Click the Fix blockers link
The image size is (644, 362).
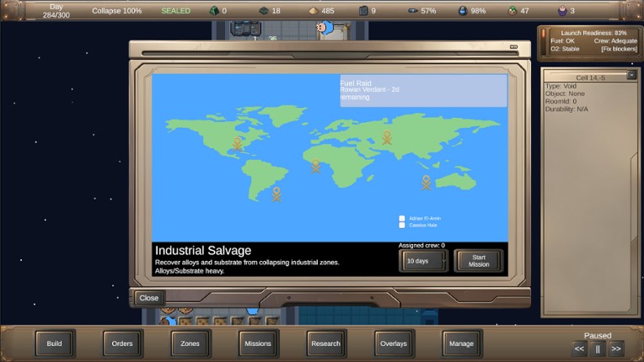[x=618, y=49]
